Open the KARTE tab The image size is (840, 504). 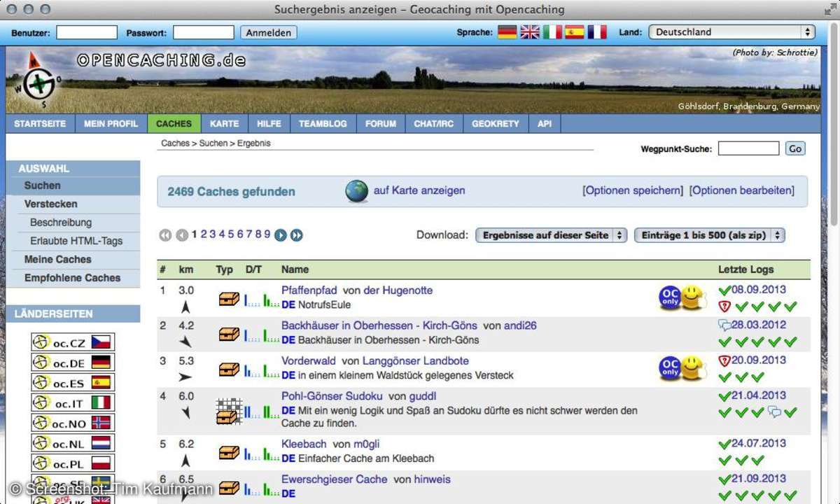tap(224, 124)
